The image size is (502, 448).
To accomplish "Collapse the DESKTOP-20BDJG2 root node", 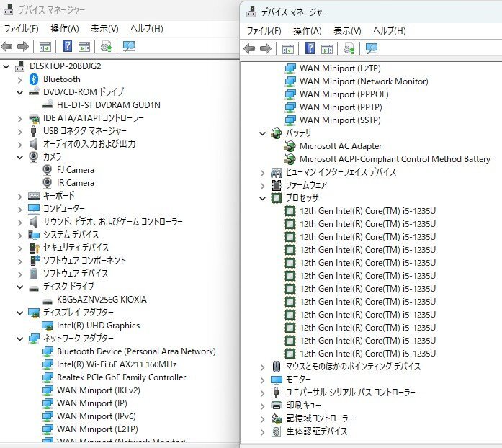I will [6, 66].
